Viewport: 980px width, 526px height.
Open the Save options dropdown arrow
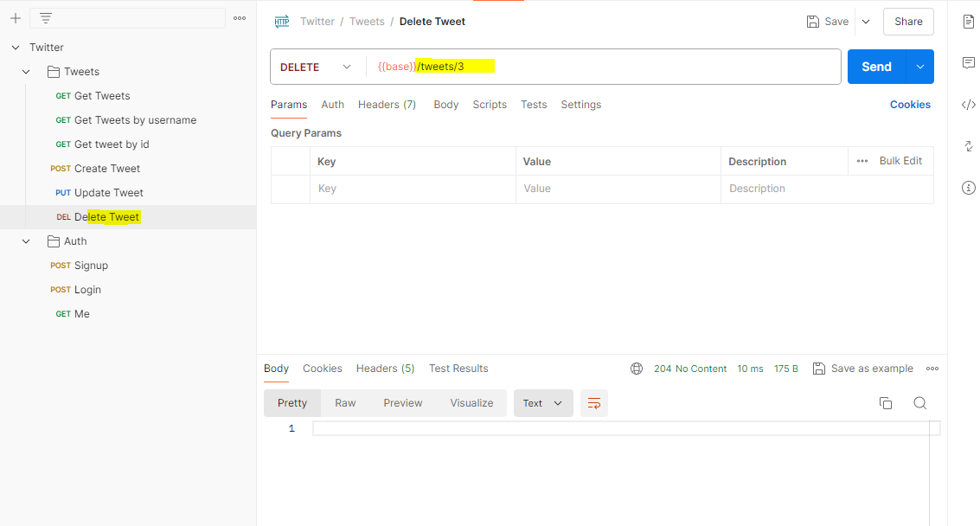(x=866, y=22)
